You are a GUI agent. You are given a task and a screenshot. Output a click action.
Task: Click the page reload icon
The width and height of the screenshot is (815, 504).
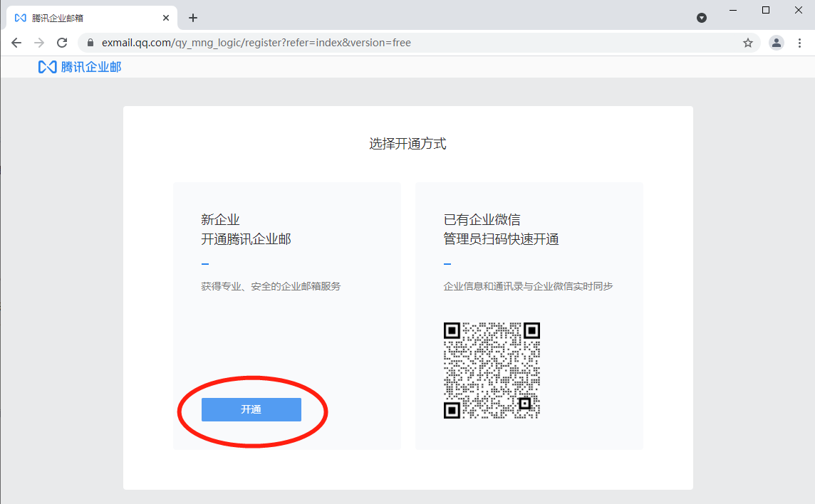[61, 42]
